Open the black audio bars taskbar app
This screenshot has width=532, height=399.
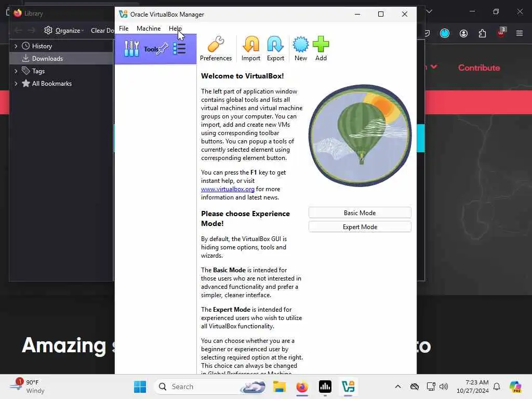[x=325, y=387]
